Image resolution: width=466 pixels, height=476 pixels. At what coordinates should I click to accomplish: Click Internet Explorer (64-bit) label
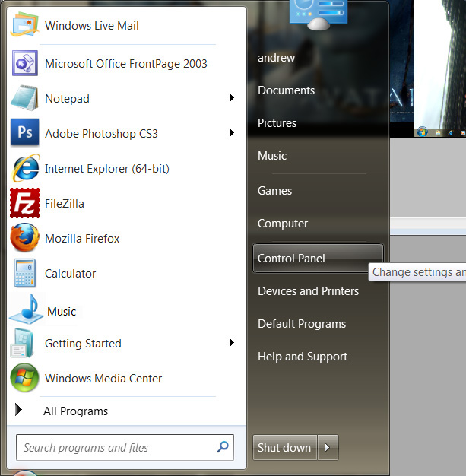pyautogui.click(x=107, y=169)
